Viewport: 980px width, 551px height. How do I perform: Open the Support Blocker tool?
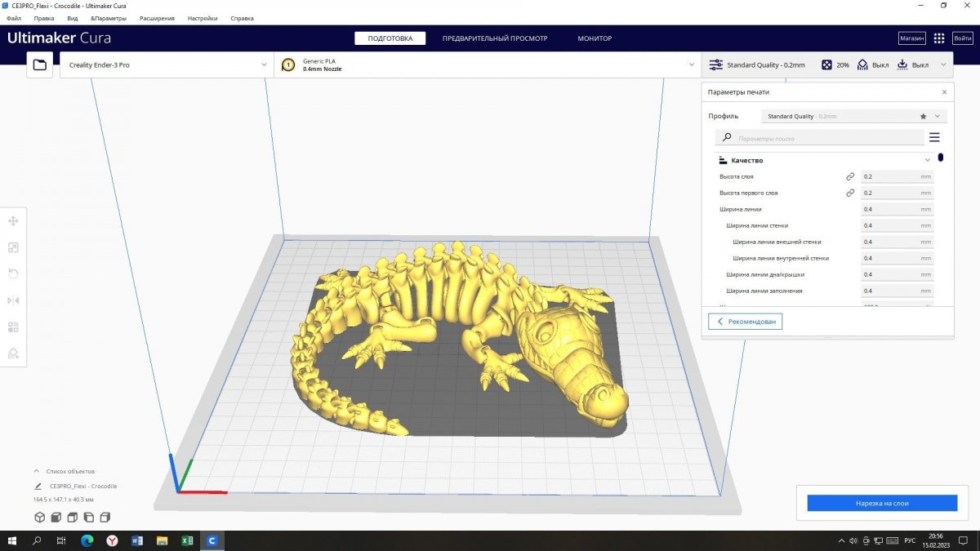(13, 353)
